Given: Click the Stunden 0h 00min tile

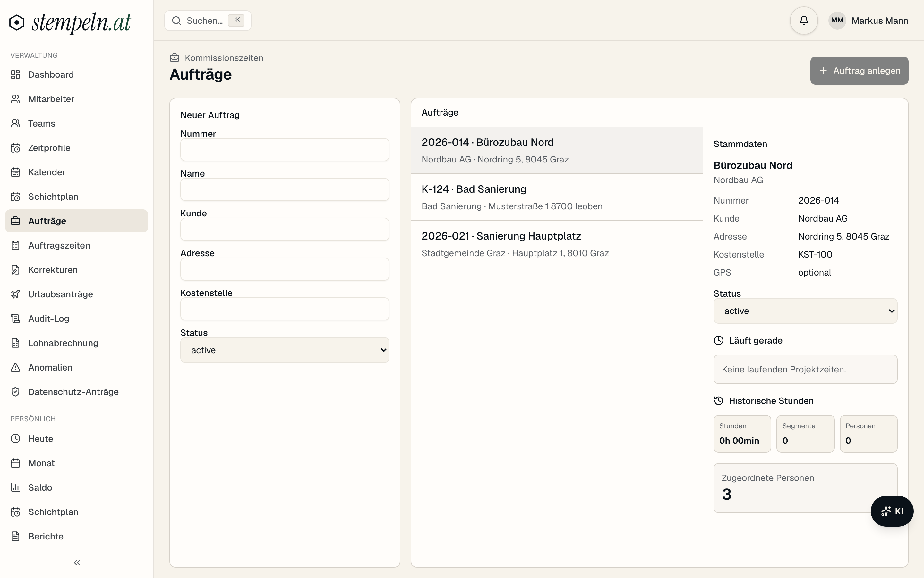Looking at the screenshot, I should 742,434.
